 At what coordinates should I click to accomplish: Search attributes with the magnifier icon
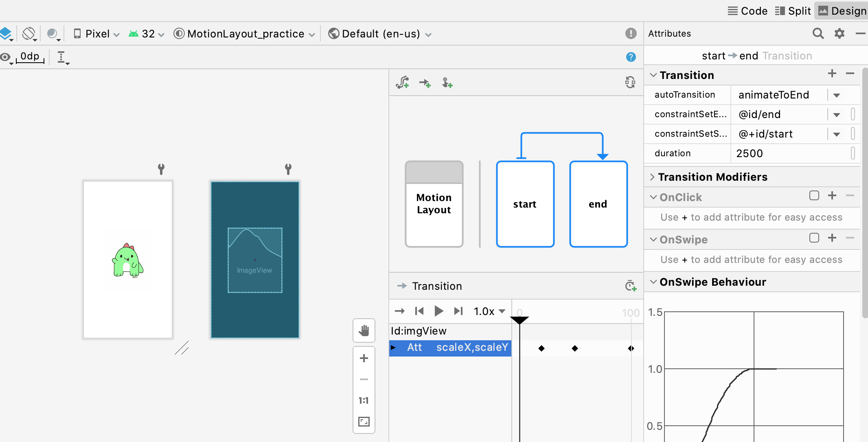pyautogui.click(x=818, y=33)
